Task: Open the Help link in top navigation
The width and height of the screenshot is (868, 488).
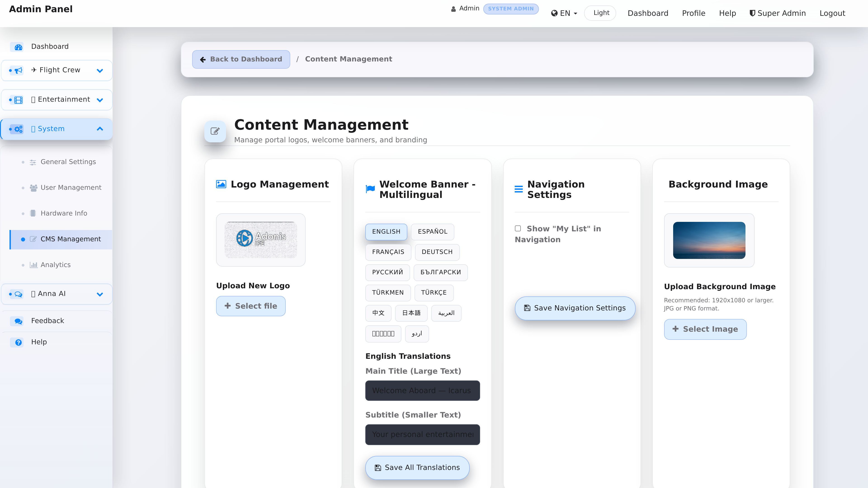Action: 727,14
